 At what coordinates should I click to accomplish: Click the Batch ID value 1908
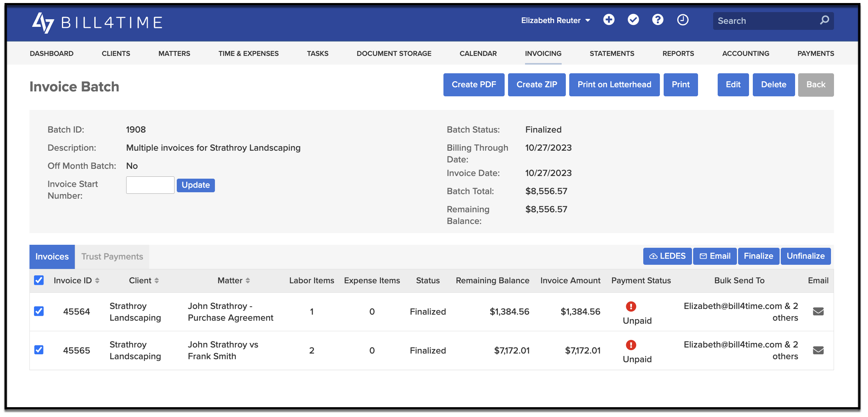coord(136,130)
